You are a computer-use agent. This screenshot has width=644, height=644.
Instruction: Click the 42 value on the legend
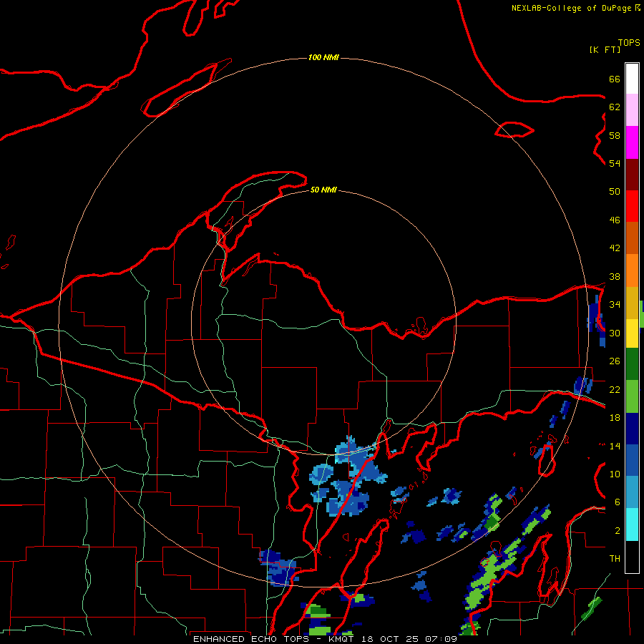click(615, 248)
